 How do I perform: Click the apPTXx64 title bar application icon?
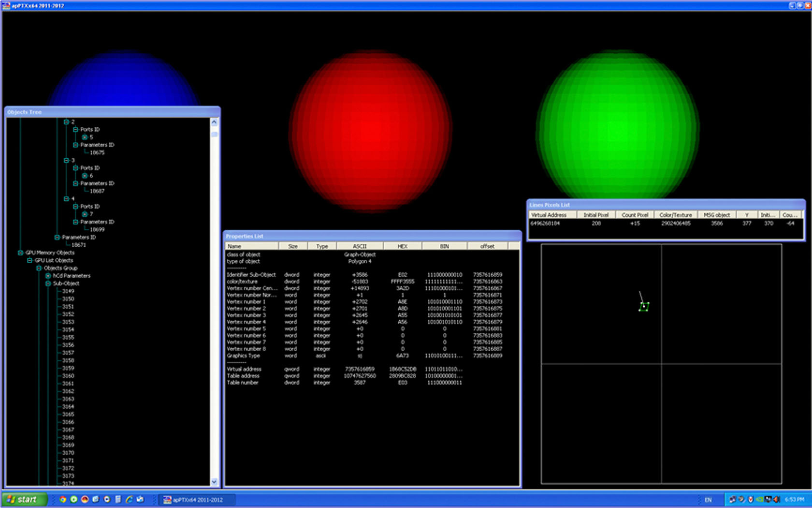coord(6,6)
